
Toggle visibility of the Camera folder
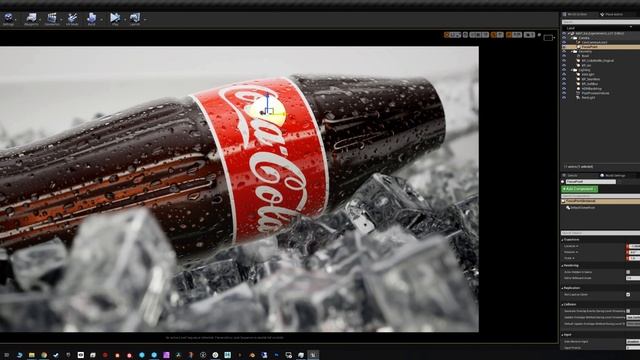564,38
